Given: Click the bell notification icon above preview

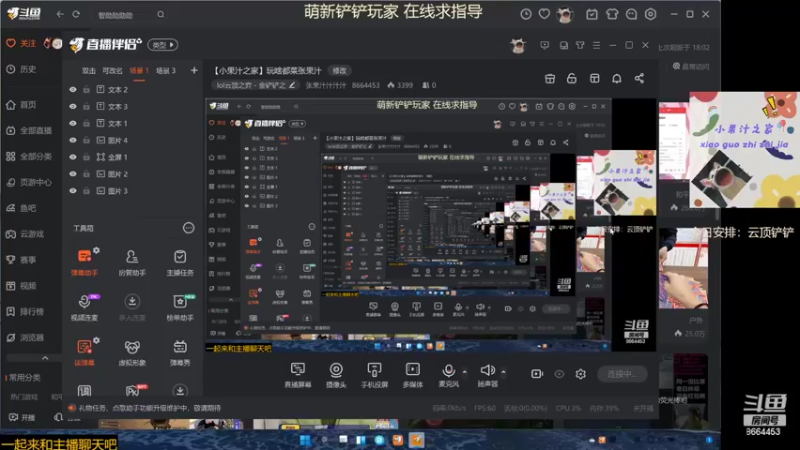Looking at the screenshot, I should click(x=617, y=79).
